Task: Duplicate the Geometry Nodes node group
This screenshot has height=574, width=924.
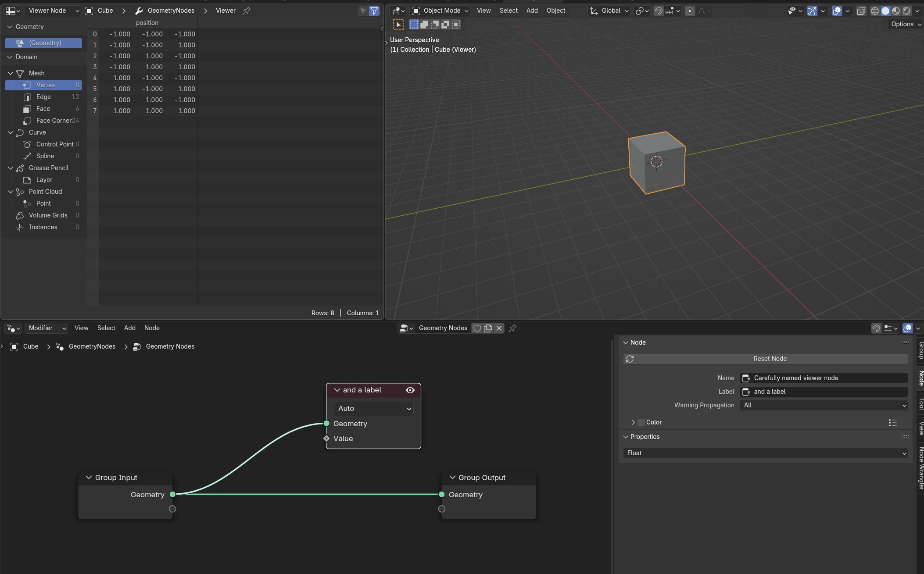Action: (x=488, y=328)
